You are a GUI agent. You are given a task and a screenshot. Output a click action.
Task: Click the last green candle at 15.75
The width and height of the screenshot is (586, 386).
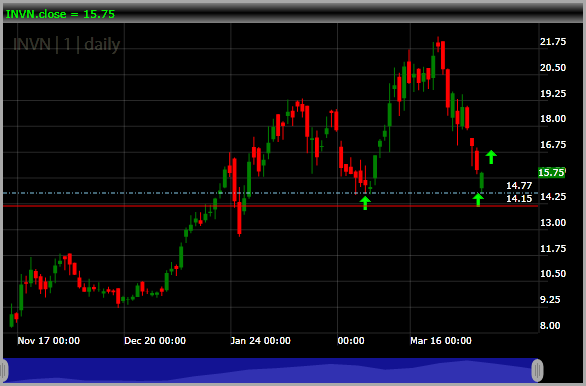click(x=482, y=181)
